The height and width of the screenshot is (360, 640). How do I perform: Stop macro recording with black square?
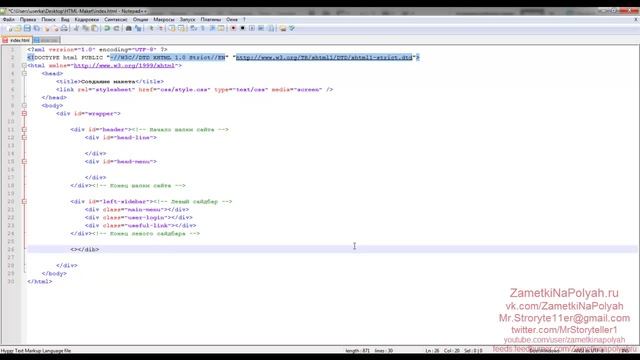coord(242,29)
